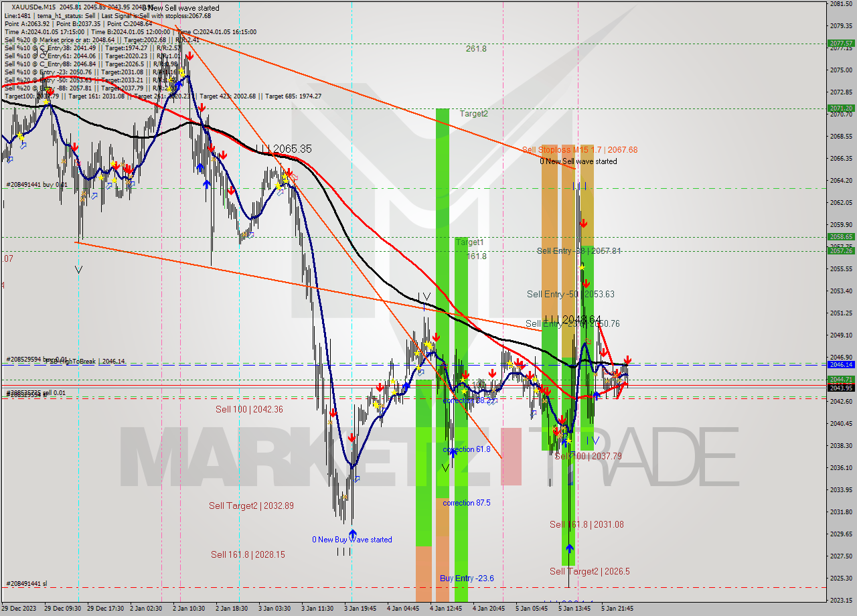857x616 pixels.
Task: Select the 'Target100: 2037.79' targets info line
Action: click(x=163, y=96)
